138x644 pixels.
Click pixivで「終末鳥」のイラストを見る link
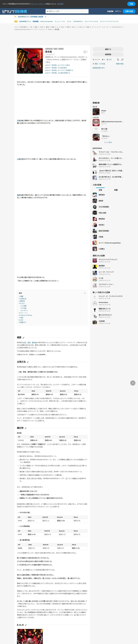(x=58, y=65)
